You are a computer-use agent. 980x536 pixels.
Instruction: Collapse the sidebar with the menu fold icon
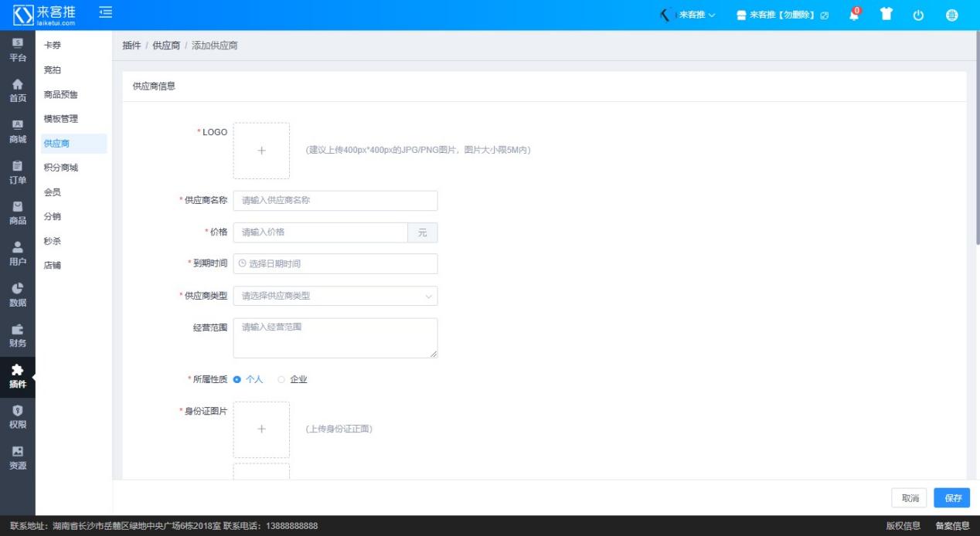(106, 12)
